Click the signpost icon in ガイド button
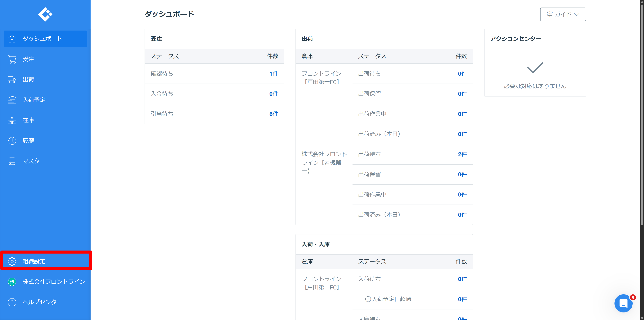The height and width of the screenshot is (320, 644). tap(550, 14)
